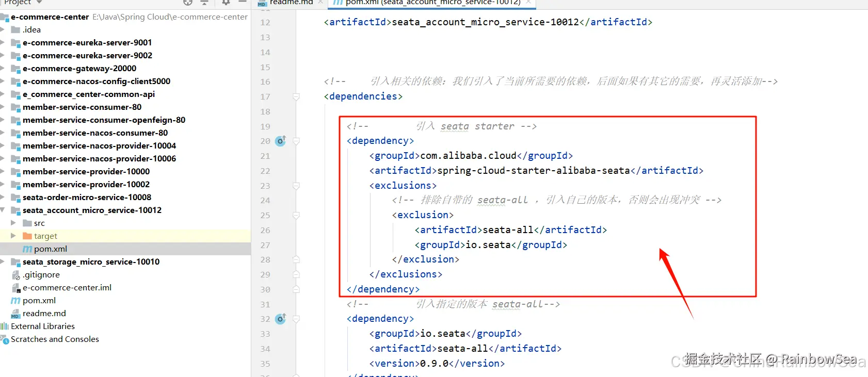The image size is (868, 377).
Task: Click line number 24 in gutter
Action: point(265,201)
